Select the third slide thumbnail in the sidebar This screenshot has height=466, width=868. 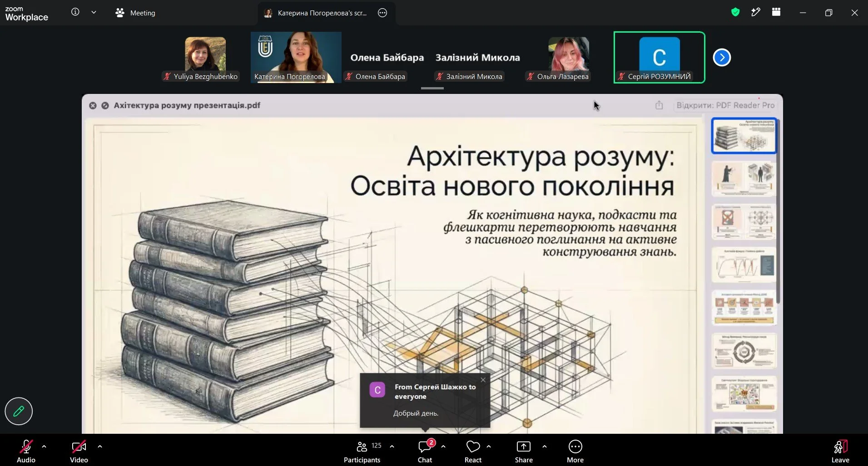pyautogui.click(x=744, y=221)
